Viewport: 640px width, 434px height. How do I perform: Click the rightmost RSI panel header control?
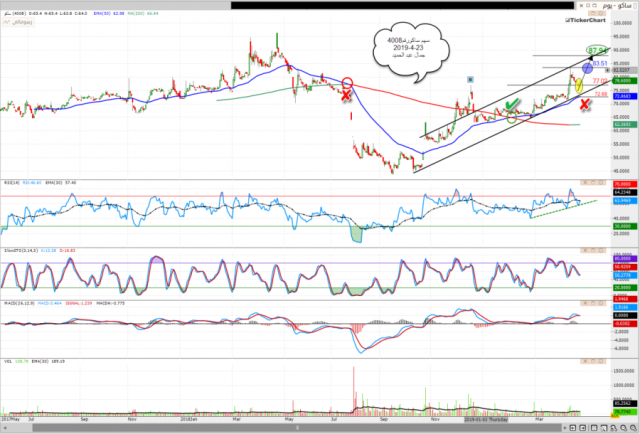pos(601,183)
